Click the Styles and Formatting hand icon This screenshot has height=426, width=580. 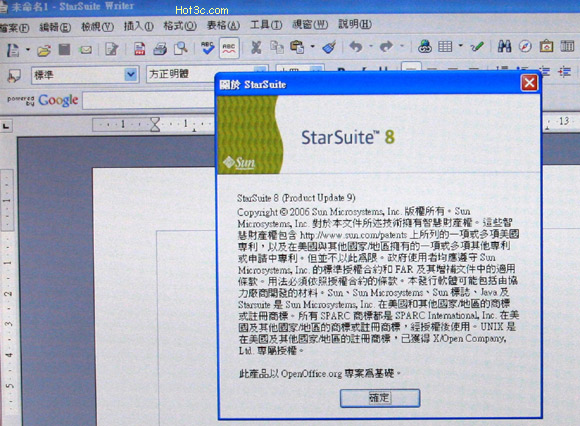14,76
